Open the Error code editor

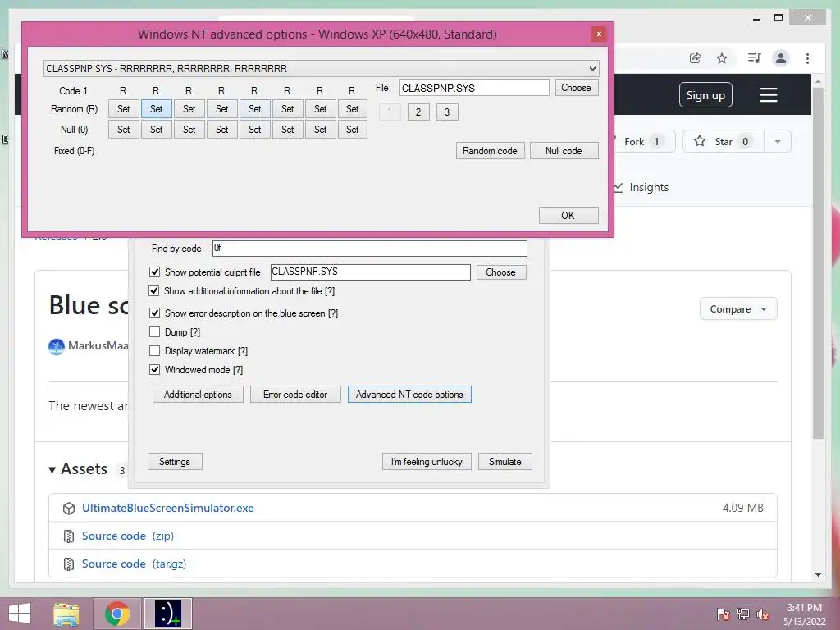tap(295, 395)
